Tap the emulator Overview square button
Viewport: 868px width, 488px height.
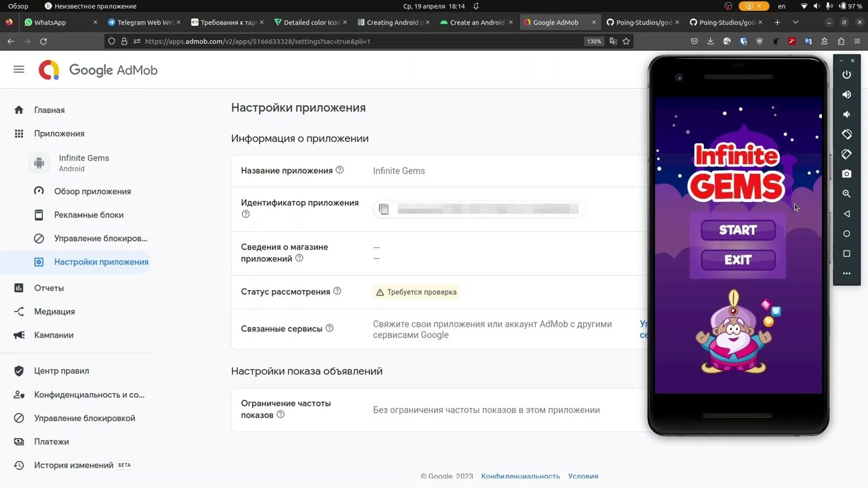[x=846, y=253]
